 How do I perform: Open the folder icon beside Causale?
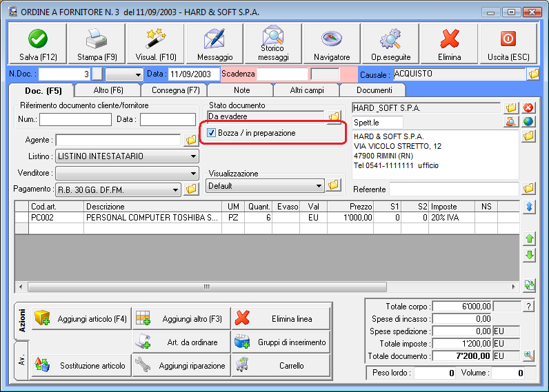534,74
